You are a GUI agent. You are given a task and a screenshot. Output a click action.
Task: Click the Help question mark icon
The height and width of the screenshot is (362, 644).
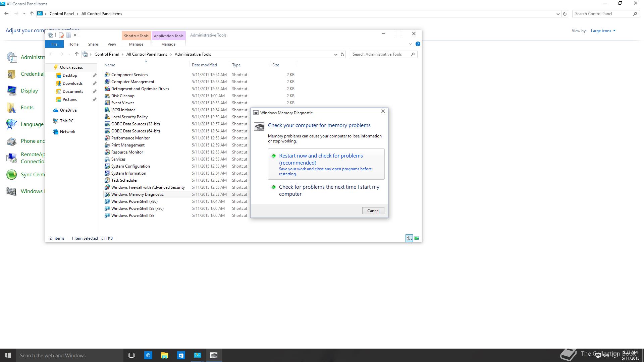418,44
